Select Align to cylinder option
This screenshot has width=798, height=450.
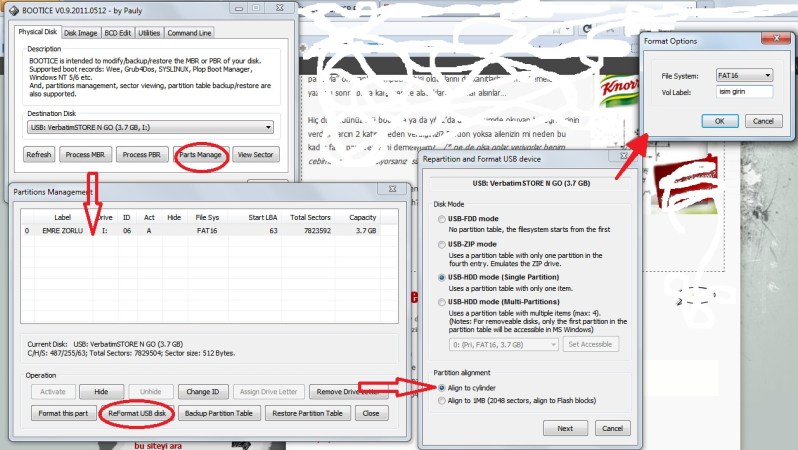pos(442,388)
